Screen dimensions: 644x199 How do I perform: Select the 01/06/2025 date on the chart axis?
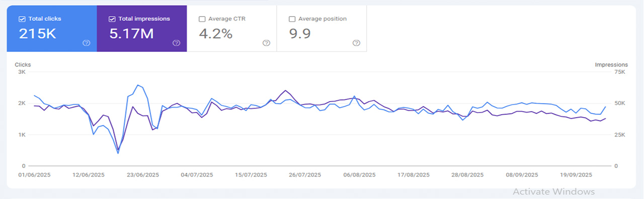tap(34, 175)
